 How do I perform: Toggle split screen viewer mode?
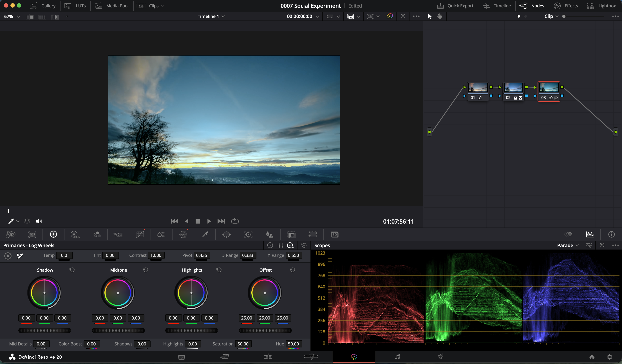(x=42, y=17)
